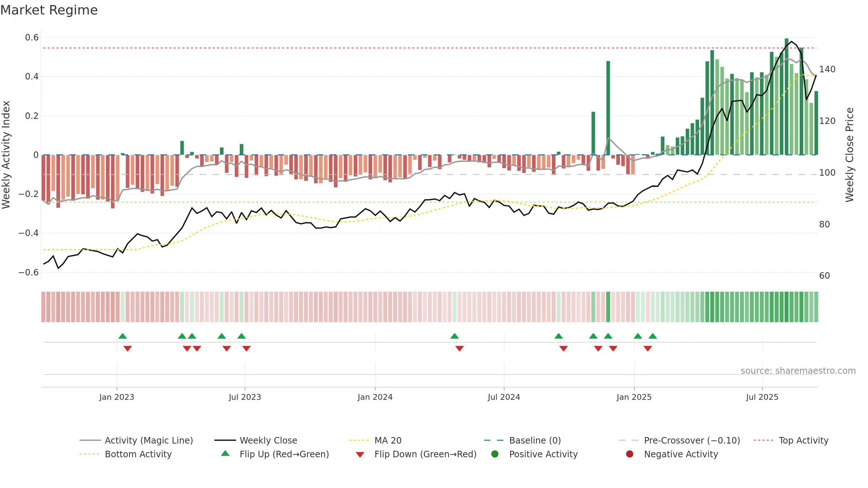Select the Weekly Activity Index axis title
Viewport: 868px width, 488px height.
tap(6, 155)
